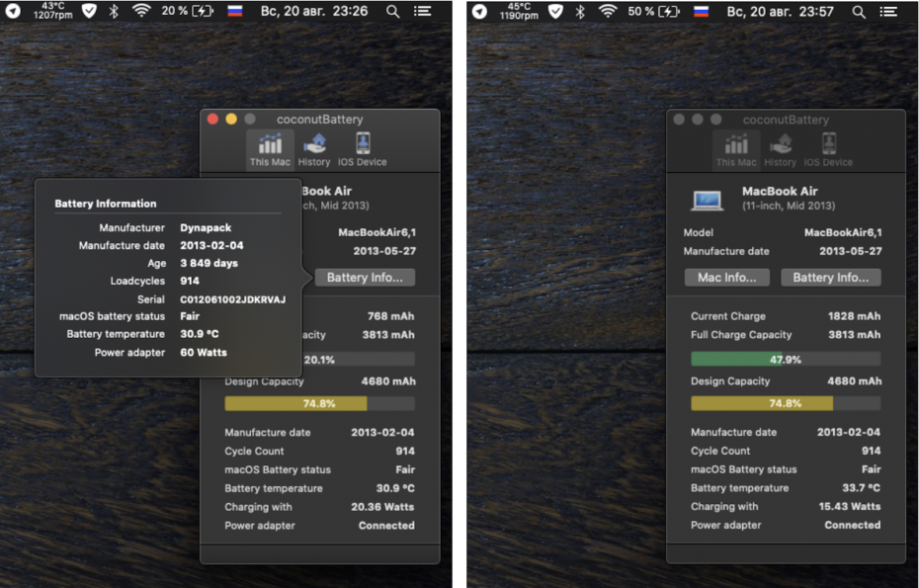Select This Mac tab in the active coconutBattery window
Screen dimensions: 919x588
(270, 149)
